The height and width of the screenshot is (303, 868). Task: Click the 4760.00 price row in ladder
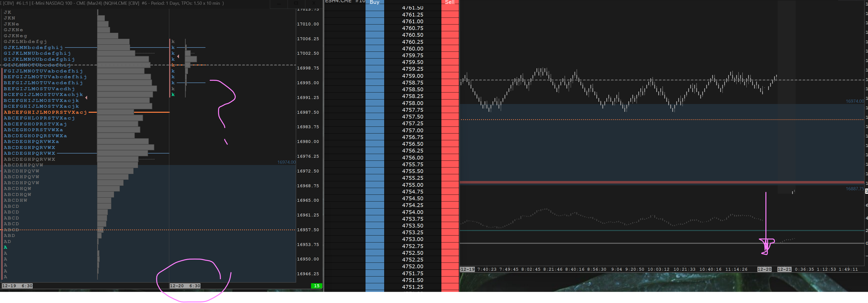point(412,48)
